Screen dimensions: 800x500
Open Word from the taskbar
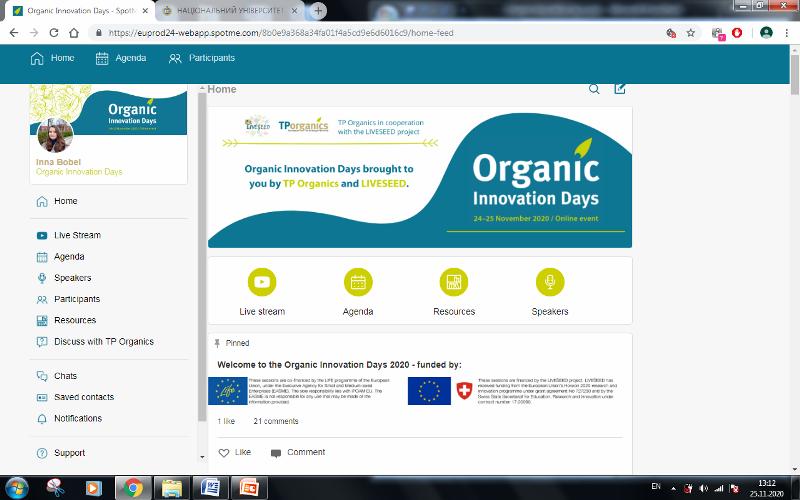tap(210, 488)
